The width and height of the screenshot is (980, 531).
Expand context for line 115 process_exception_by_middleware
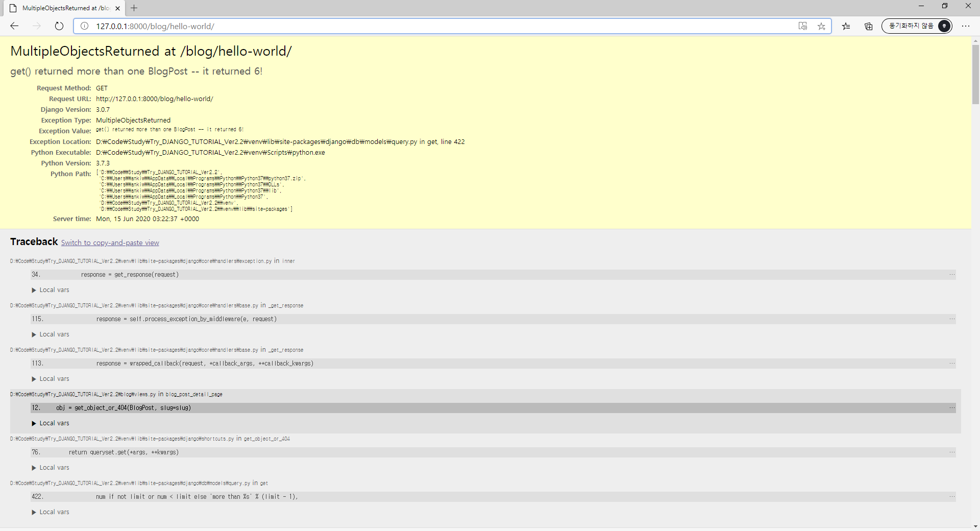[493, 319]
